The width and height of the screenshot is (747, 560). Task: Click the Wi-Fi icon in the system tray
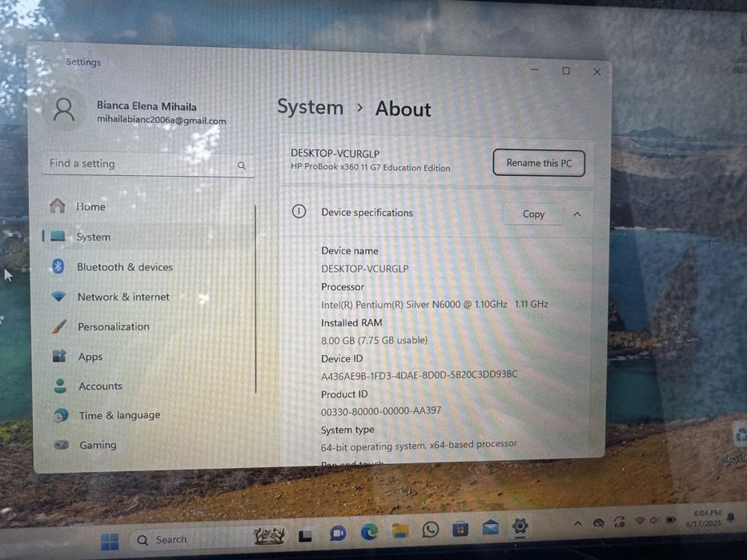tap(640, 521)
